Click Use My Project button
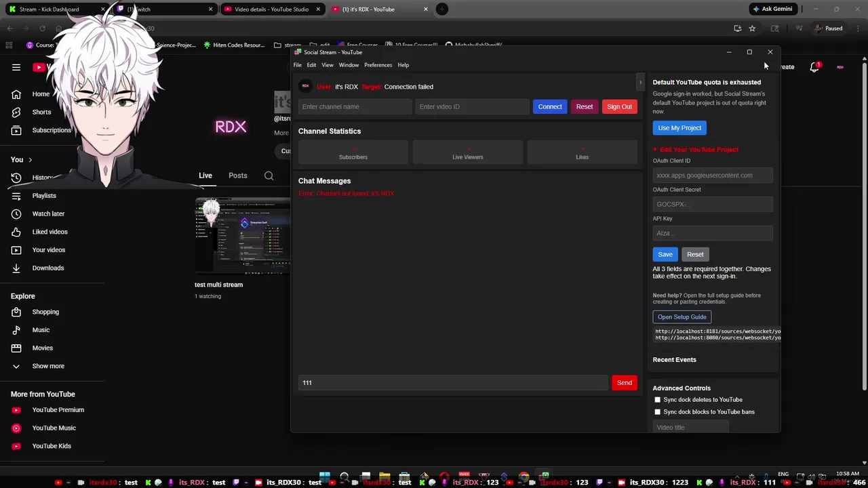Image resolution: width=868 pixels, height=488 pixels. click(679, 128)
